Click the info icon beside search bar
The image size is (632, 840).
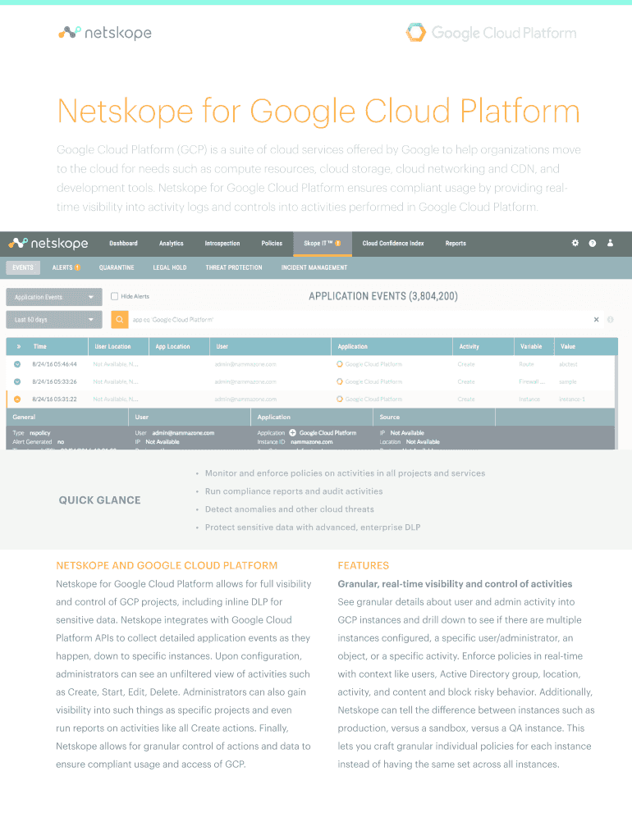pyautogui.click(x=611, y=319)
